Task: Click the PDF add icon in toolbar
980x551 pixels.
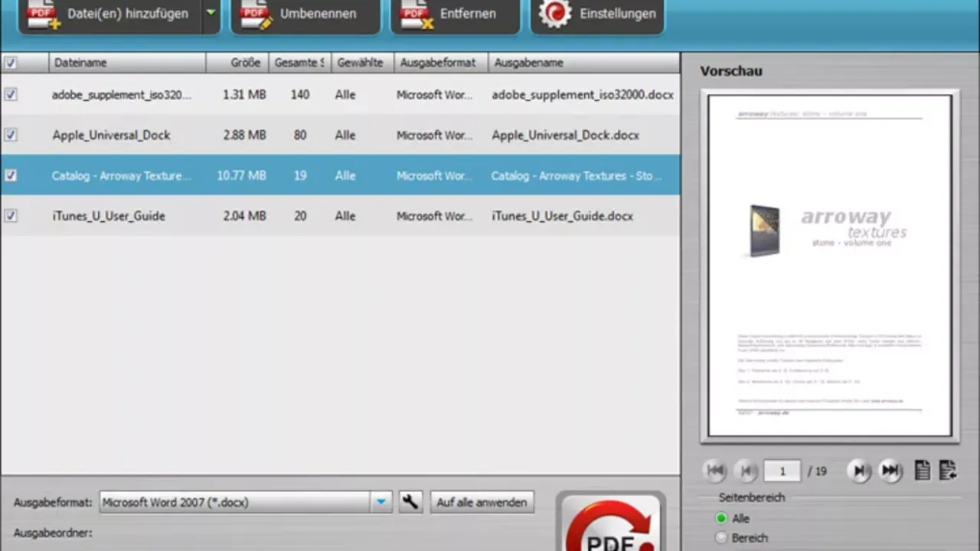Action: (x=43, y=14)
